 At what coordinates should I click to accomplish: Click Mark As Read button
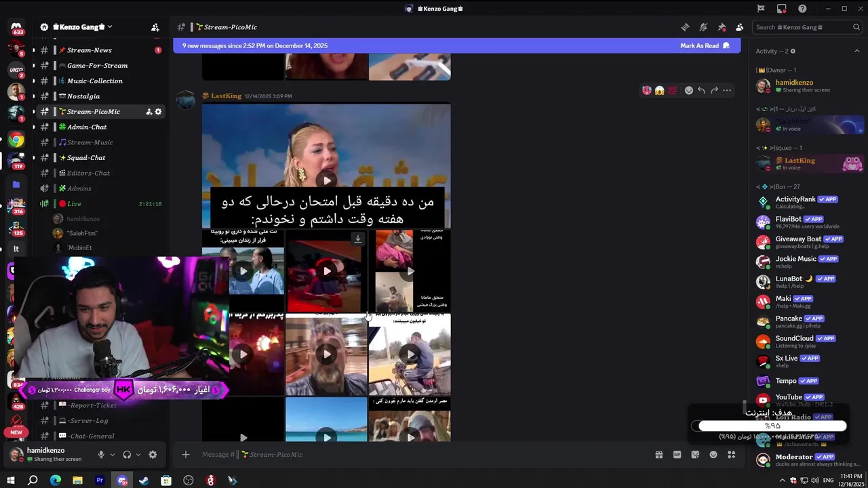pyautogui.click(x=705, y=45)
